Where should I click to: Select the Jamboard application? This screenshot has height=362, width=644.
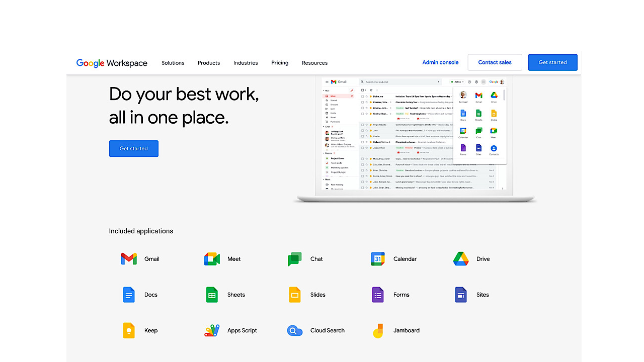click(x=396, y=330)
